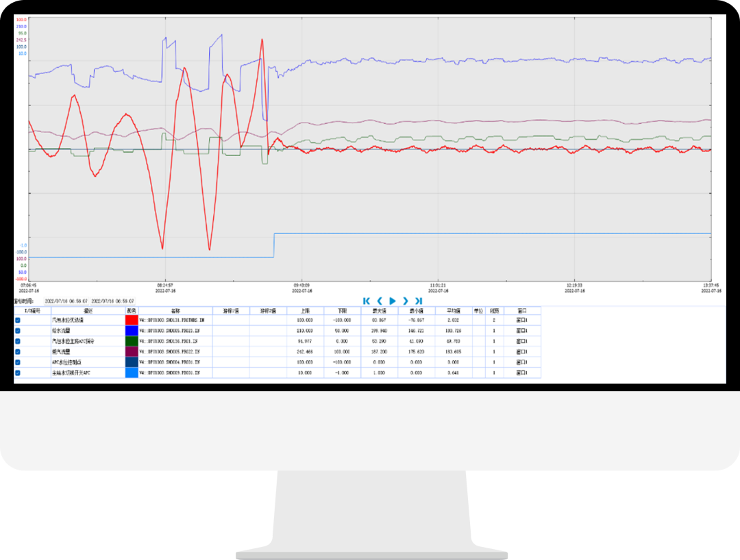Uncheck the first row checkbox with red trace
Image resolution: width=740 pixels, height=560 pixels.
coord(18,320)
